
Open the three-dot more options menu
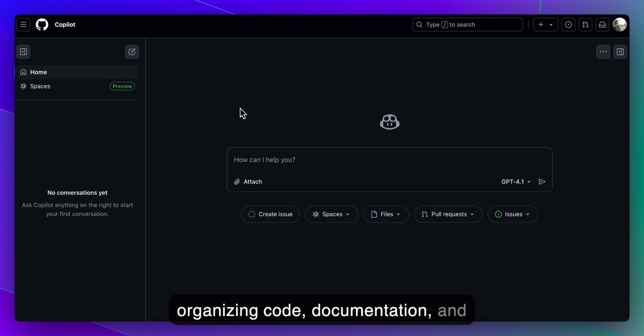603,52
